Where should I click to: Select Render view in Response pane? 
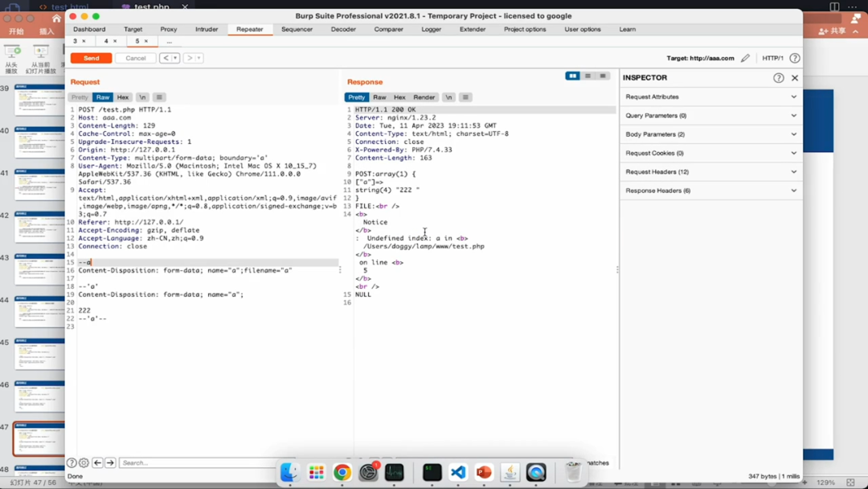tap(424, 97)
